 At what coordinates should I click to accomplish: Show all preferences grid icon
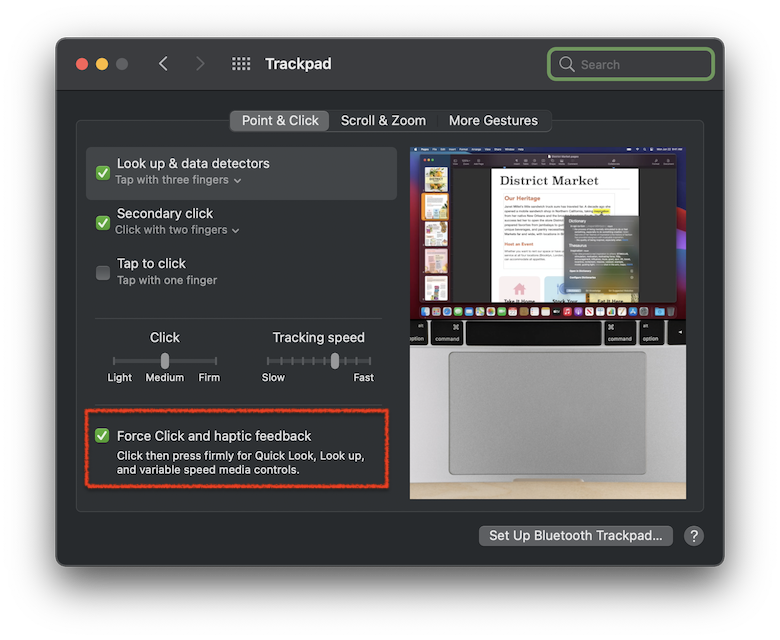241,64
